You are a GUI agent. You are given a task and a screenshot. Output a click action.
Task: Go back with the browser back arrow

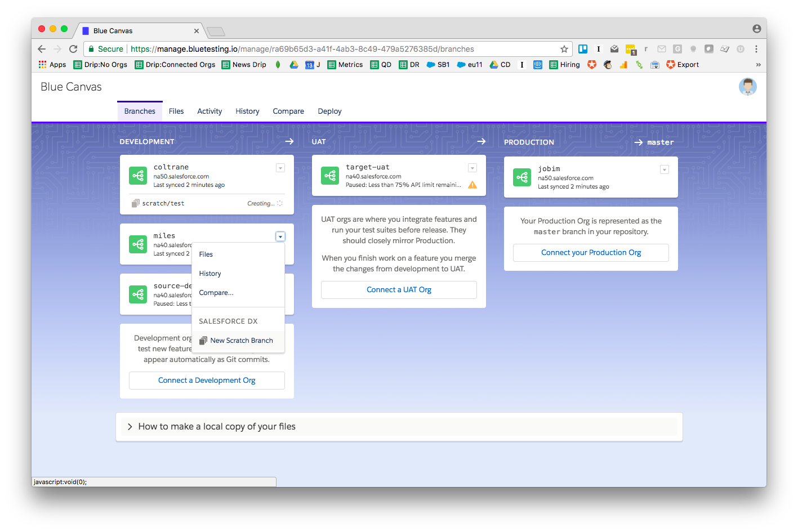(42, 49)
